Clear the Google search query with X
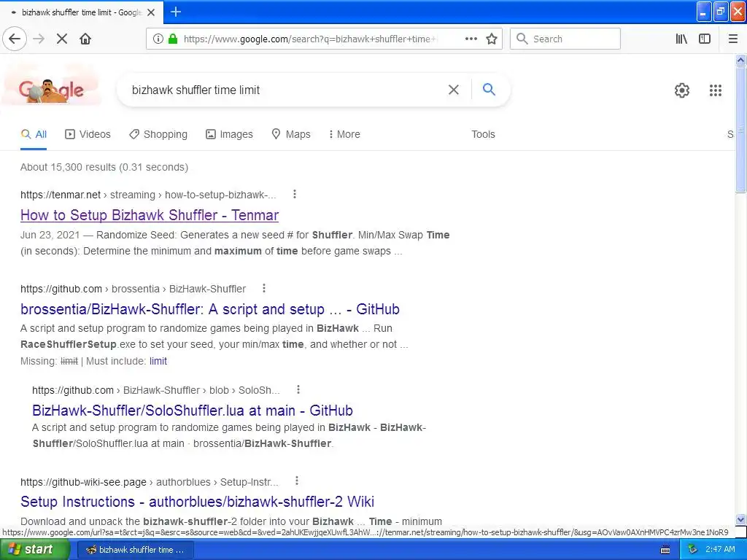Image resolution: width=747 pixels, height=560 pixels. coord(454,90)
